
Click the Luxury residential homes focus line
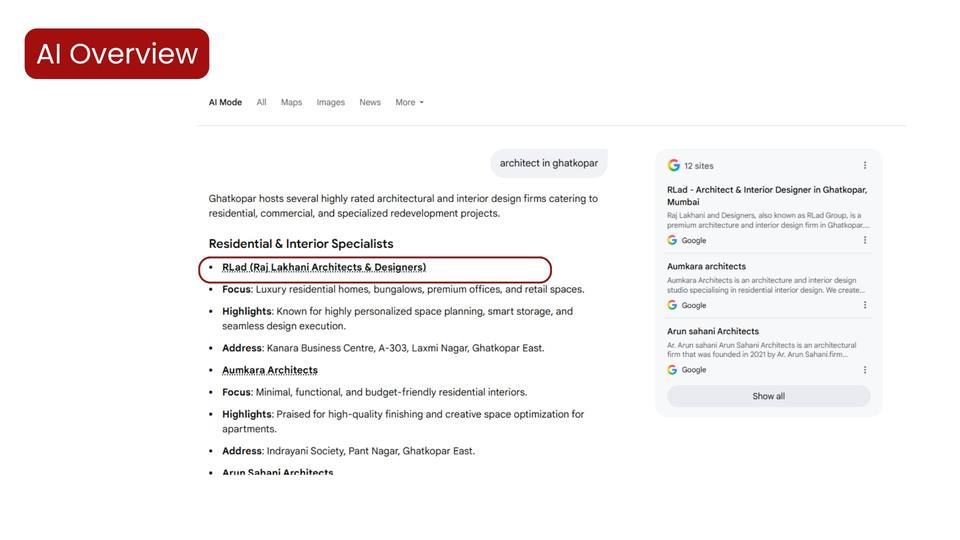click(403, 290)
